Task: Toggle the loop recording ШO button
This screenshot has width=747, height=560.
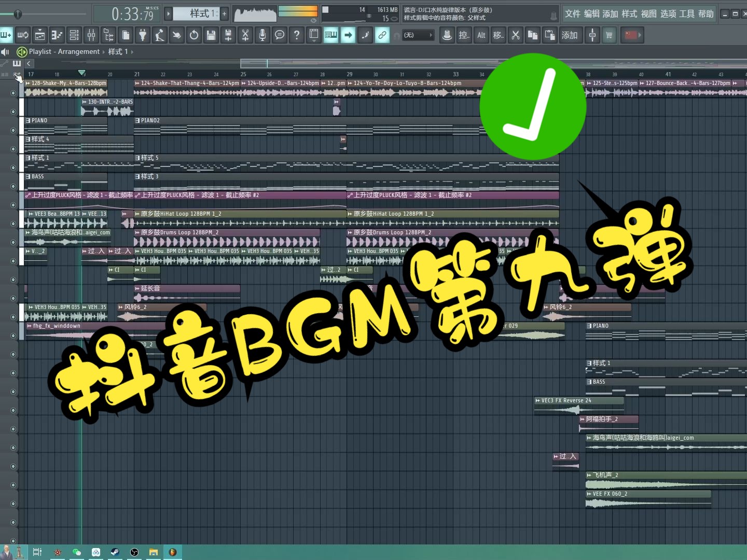Action: click(23, 35)
